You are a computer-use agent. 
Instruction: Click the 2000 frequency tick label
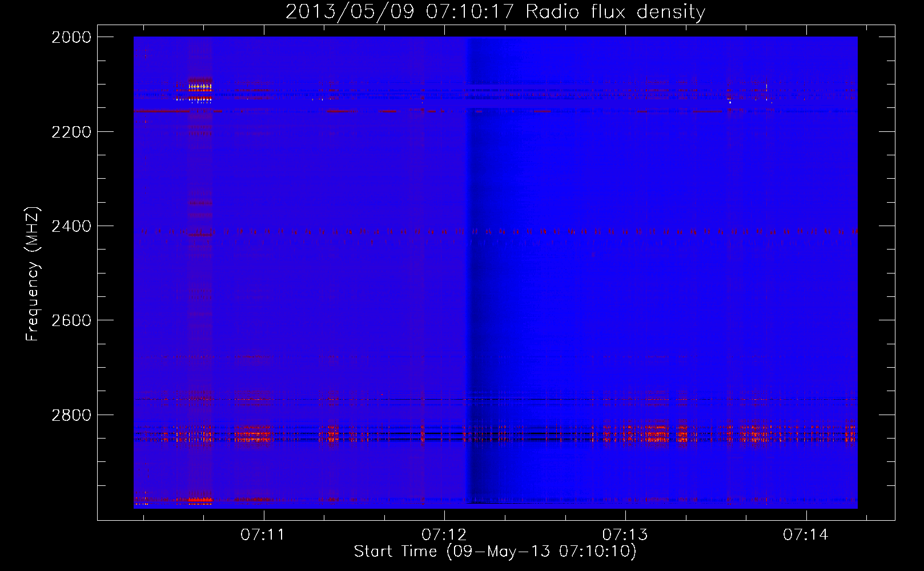71,37
